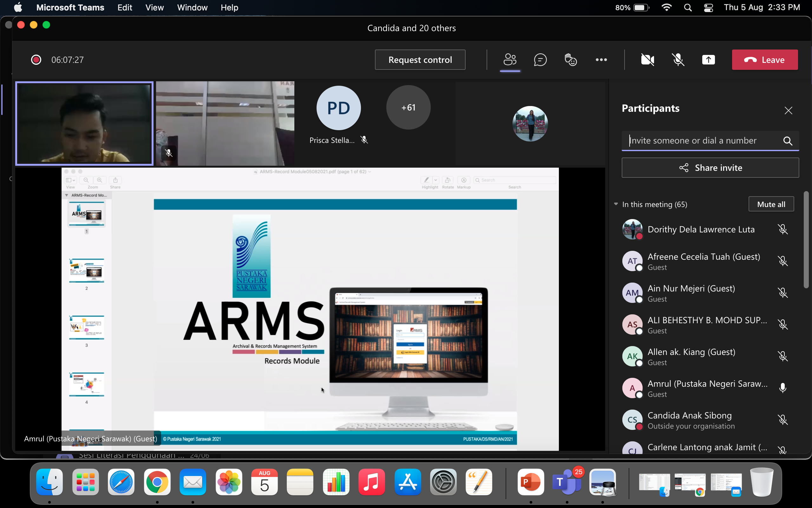Toggle the camera on
The image size is (812, 508).
coord(647,60)
